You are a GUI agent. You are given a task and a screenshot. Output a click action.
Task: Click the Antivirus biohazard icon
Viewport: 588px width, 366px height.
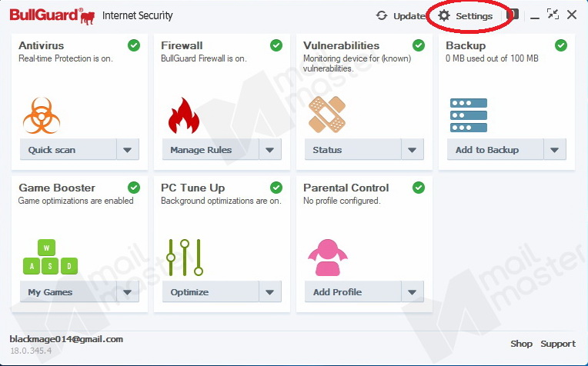point(42,115)
